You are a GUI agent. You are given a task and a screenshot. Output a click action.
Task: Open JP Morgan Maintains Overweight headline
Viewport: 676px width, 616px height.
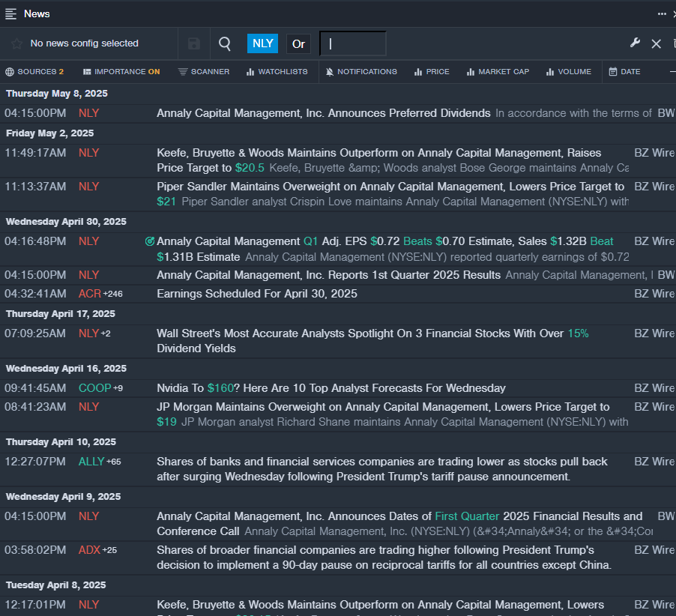click(x=392, y=414)
